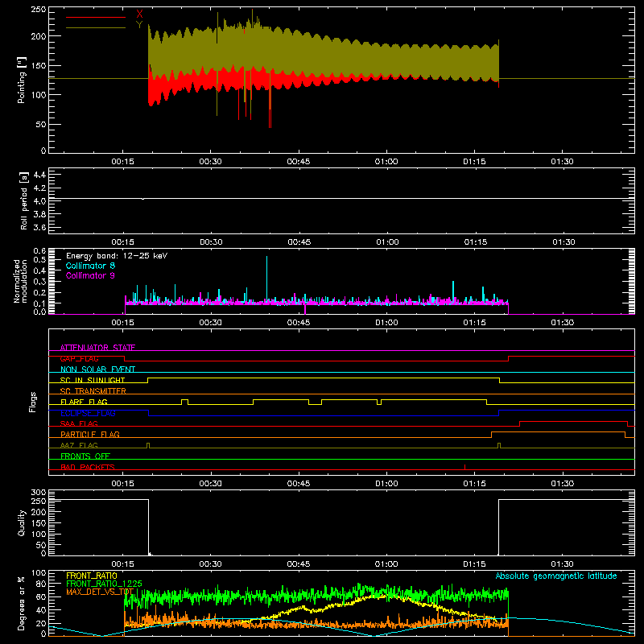Click the PARTICLE_FLAG label
The image size is (644, 644).
(90, 434)
